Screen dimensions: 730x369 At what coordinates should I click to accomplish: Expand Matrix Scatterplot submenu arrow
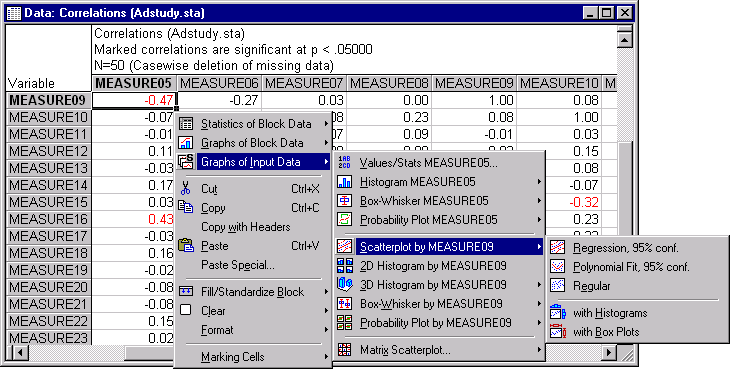[x=540, y=350]
